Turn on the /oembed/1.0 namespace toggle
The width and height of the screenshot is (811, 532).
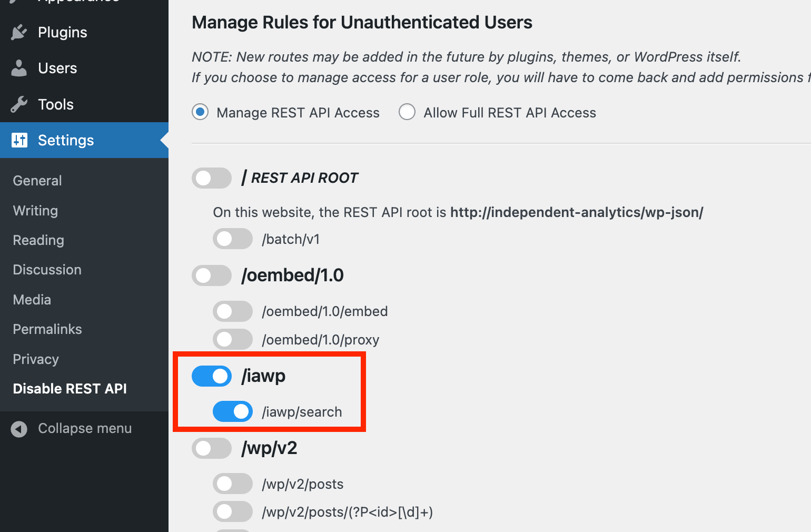(x=212, y=275)
